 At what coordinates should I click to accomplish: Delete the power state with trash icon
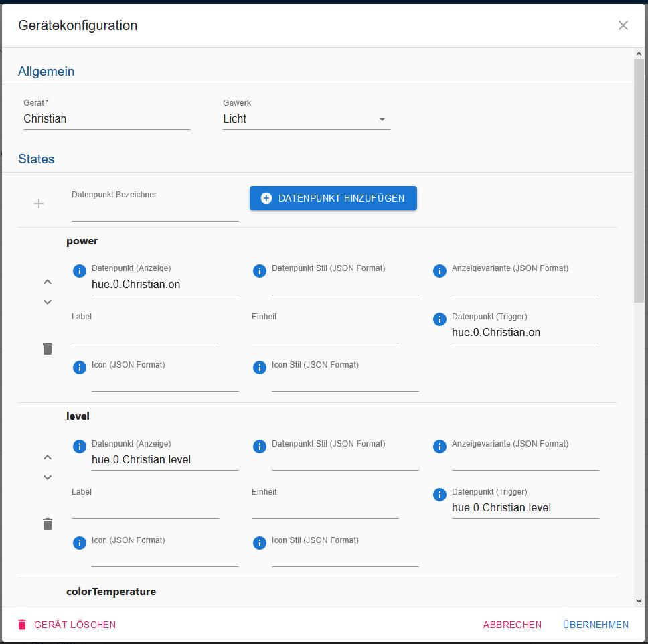(48, 349)
